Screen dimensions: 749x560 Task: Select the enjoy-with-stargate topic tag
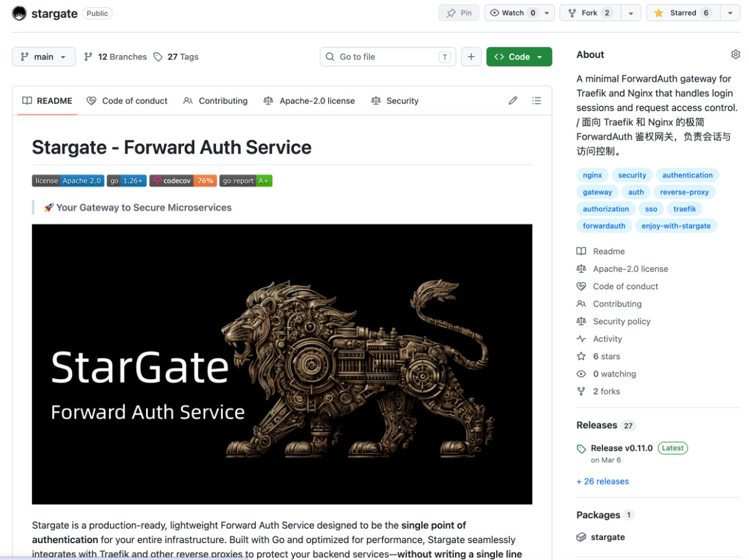coord(676,226)
